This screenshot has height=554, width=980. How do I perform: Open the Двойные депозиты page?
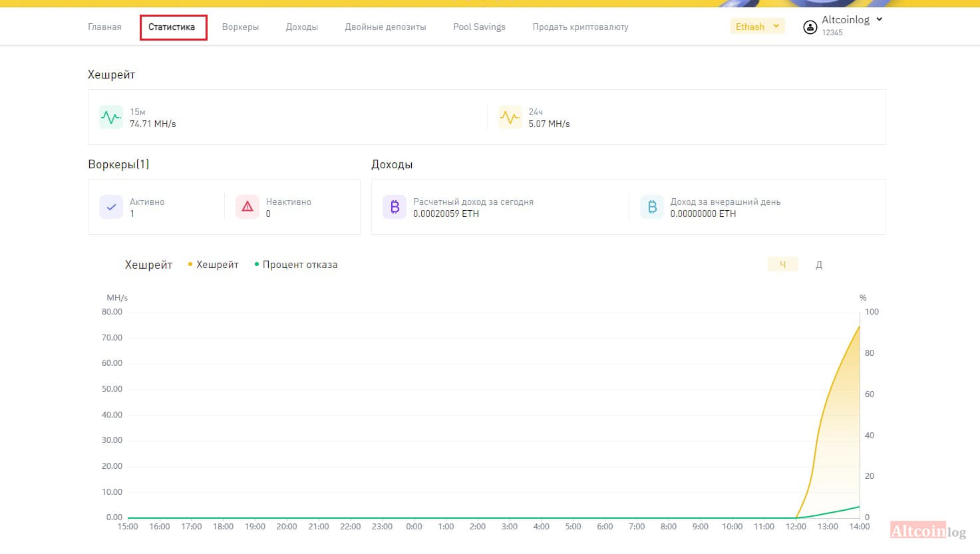(385, 27)
